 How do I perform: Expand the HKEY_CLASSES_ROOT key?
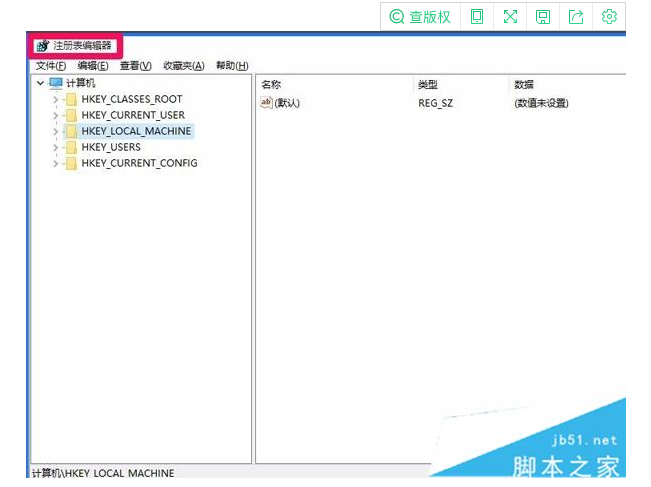56,99
